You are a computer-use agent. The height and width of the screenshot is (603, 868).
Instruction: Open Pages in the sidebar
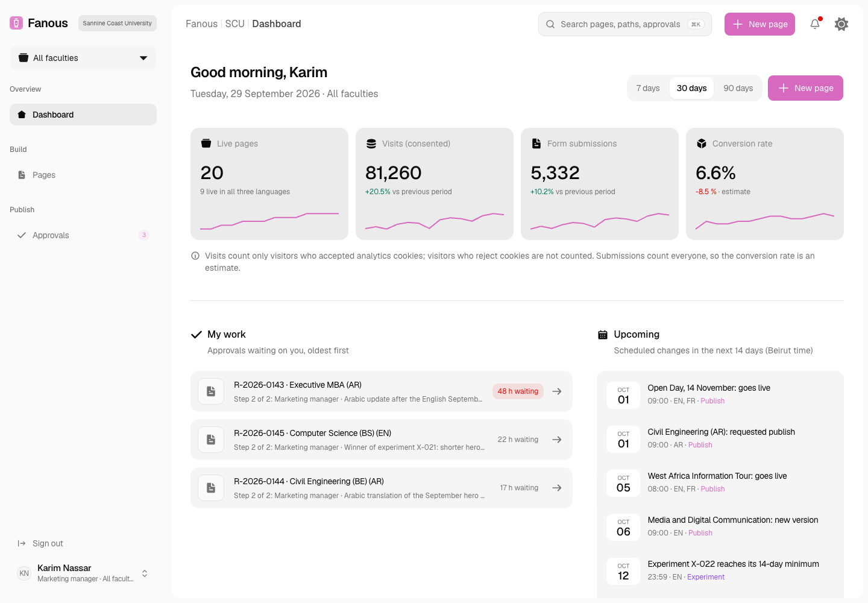(x=83, y=175)
